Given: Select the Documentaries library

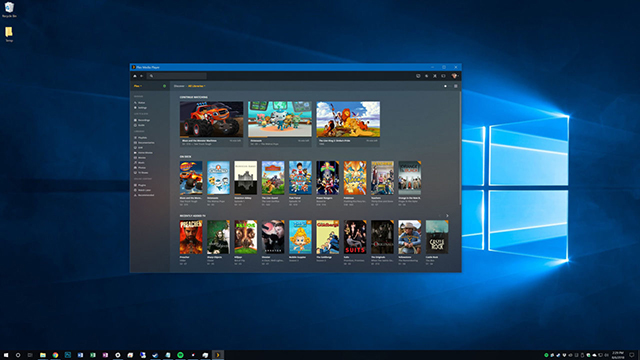Looking at the screenshot, I should coord(144,143).
